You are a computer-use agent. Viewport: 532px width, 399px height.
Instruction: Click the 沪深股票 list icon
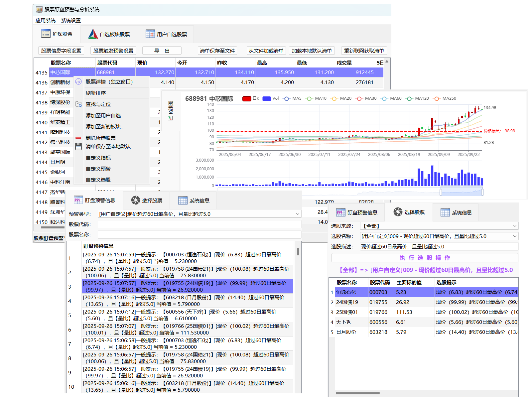[46, 34]
